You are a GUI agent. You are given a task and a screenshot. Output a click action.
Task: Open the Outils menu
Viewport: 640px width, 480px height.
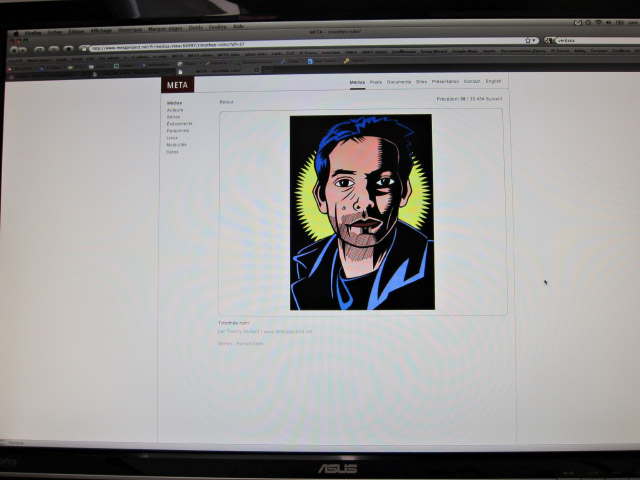[196, 28]
